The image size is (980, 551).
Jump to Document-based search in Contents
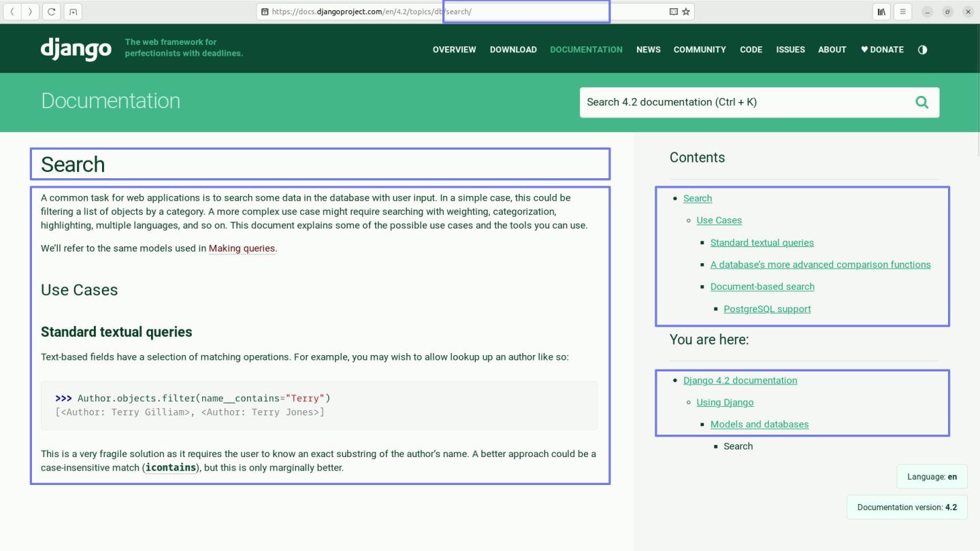point(762,286)
